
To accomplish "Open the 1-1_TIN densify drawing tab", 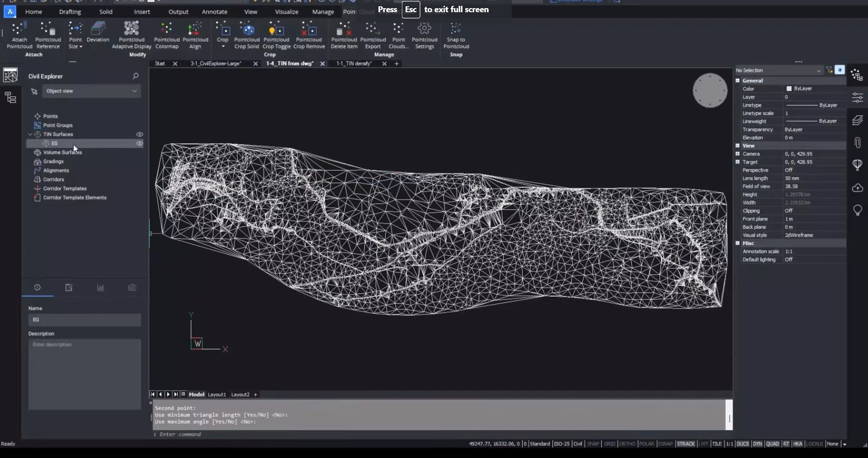I will tap(354, 63).
